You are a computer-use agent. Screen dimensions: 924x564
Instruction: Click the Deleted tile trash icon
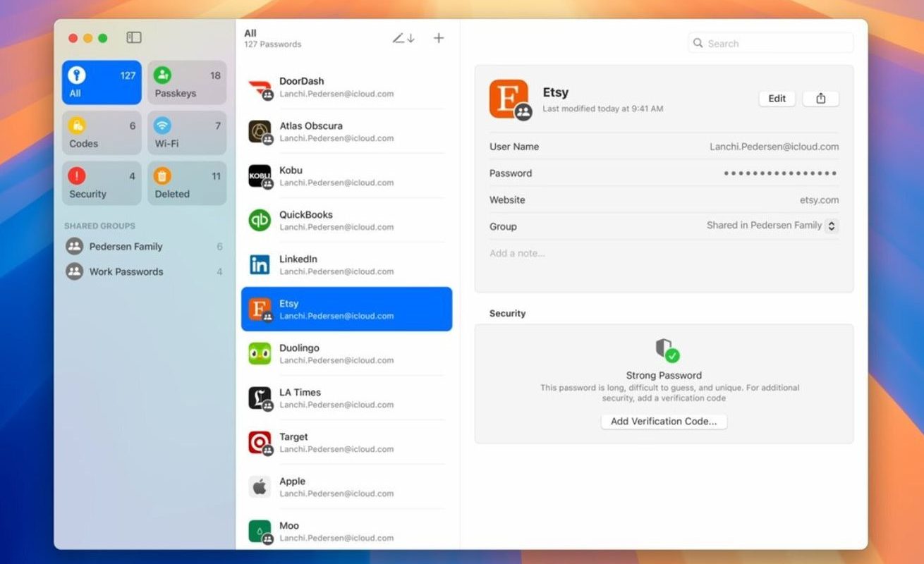click(x=162, y=176)
